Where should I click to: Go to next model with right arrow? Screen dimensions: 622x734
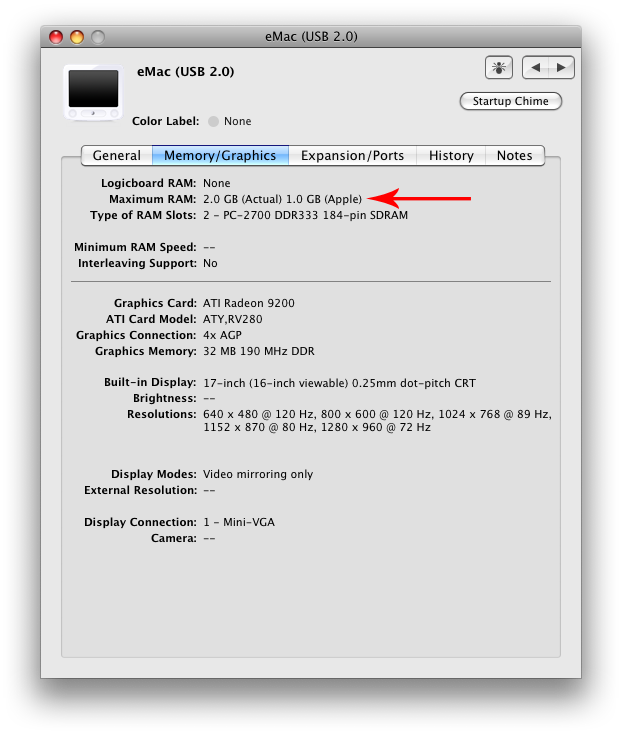pyautogui.click(x=561, y=68)
